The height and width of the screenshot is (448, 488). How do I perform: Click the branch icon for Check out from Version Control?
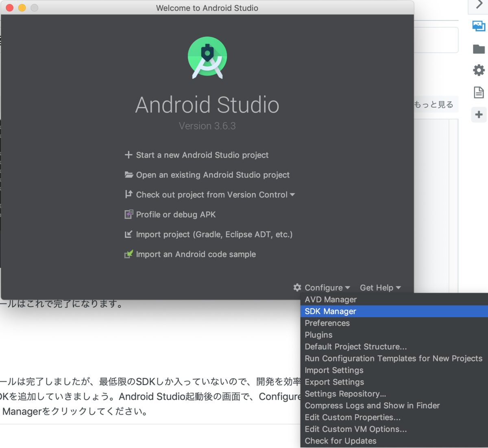point(128,194)
